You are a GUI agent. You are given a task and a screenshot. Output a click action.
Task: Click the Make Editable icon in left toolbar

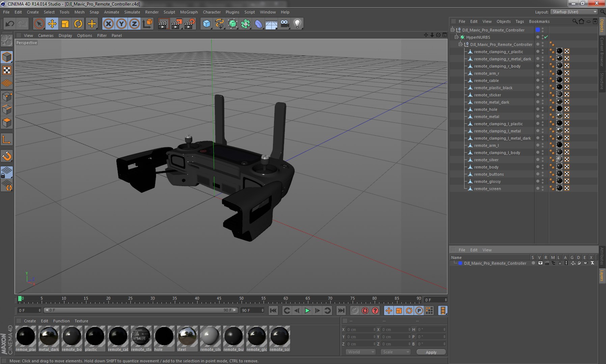coord(7,41)
